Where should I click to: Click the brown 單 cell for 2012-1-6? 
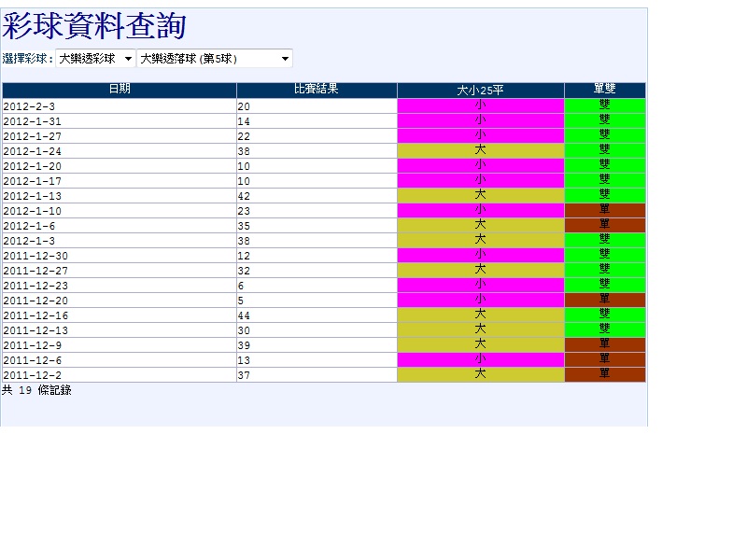[605, 226]
